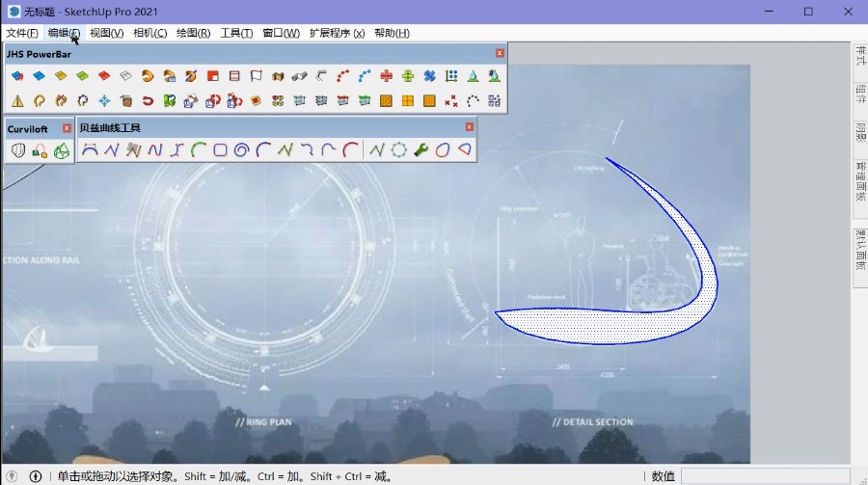This screenshot has width=868, height=485.
Task: Click the gear-shaped circle icon in Bezier toolbar
Action: coord(398,149)
